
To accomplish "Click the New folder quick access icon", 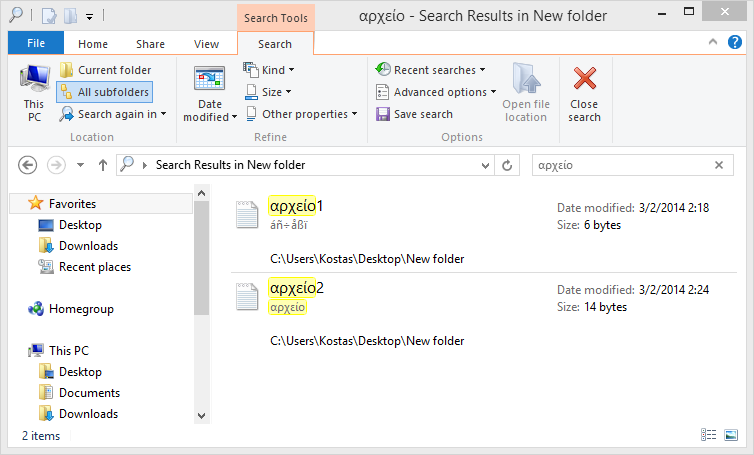I will [x=71, y=16].
